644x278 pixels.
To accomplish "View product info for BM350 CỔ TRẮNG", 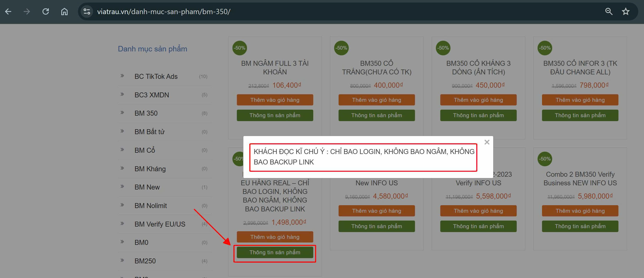I will tap(376, 115).
